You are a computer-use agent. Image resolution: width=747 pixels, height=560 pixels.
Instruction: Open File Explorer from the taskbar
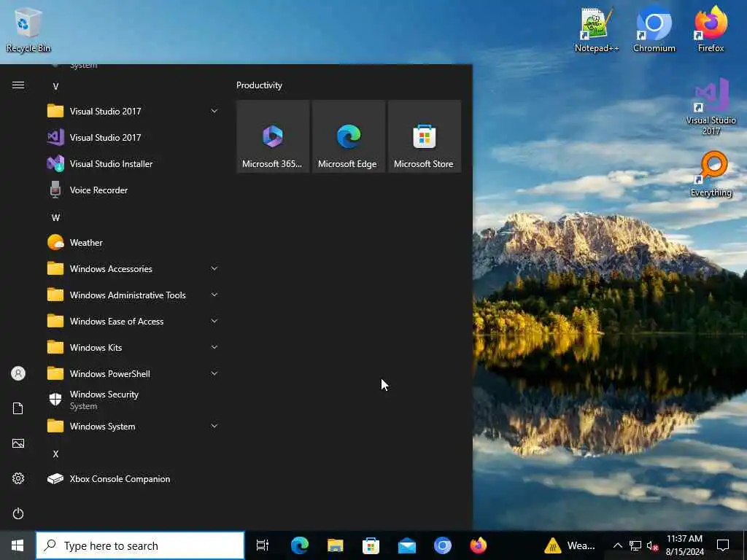coord(336,545)
